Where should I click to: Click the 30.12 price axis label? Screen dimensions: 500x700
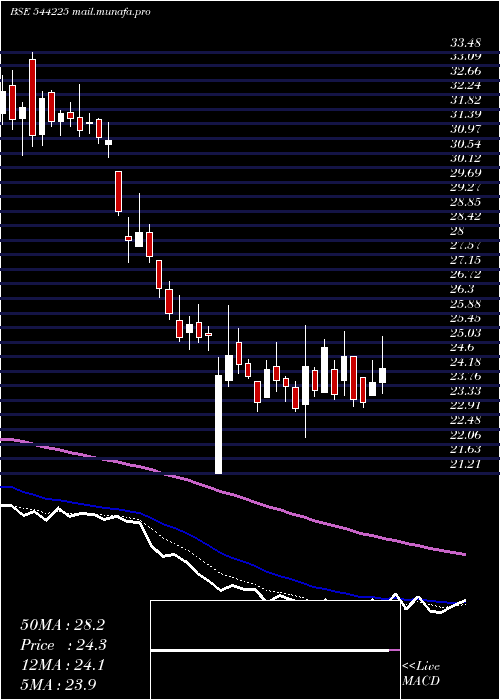(x=466, y=158)
